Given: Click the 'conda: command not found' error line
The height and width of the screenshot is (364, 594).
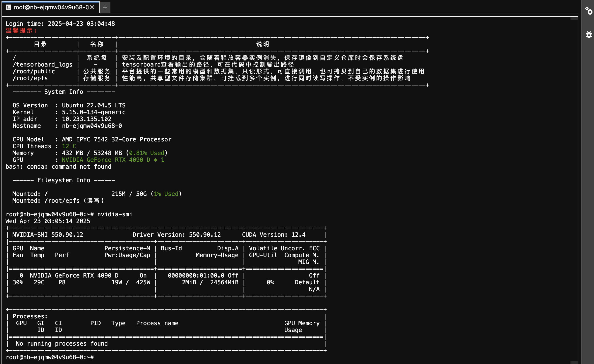Looking at the screenshot, I should pyautogui.click(x=58, y=167).
